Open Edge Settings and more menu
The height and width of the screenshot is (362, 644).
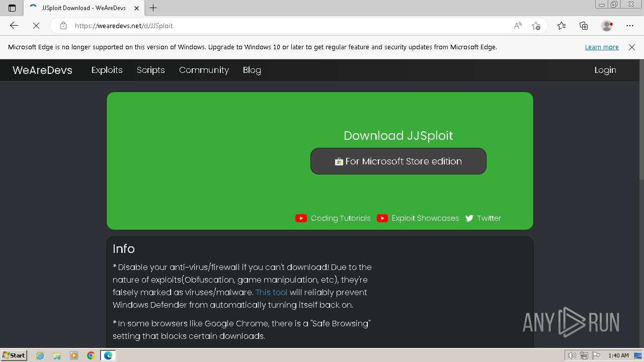coord(630,26)
